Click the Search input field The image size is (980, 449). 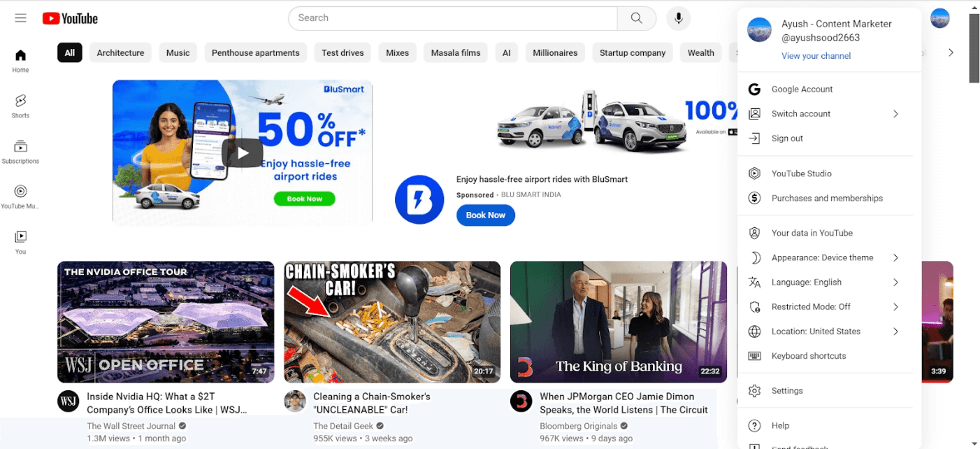(x=453, y=18)
